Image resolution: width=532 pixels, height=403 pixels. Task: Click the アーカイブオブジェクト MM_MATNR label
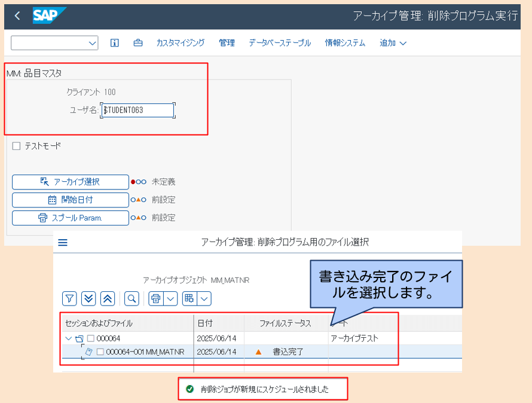tap(196, 280)
